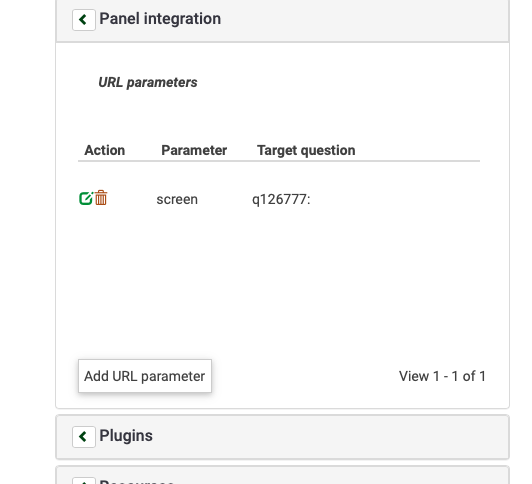Select the q126777: target question cell
The height and width of the screenshot is (484, 532).
(281, 199)
